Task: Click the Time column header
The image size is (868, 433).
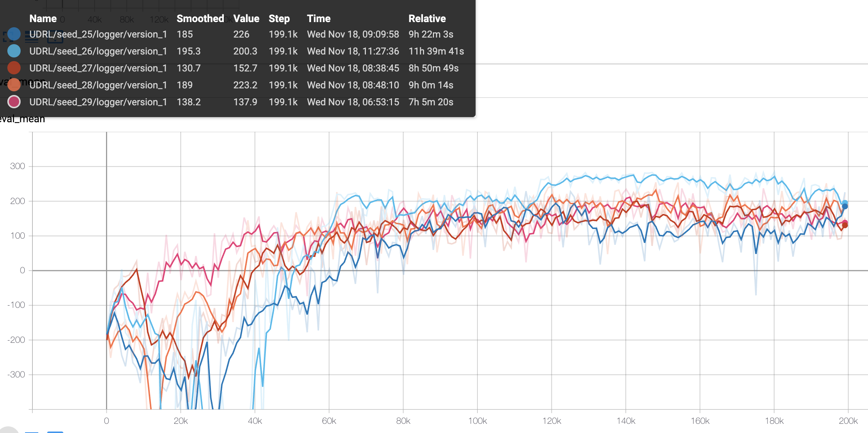Action: 318,18
